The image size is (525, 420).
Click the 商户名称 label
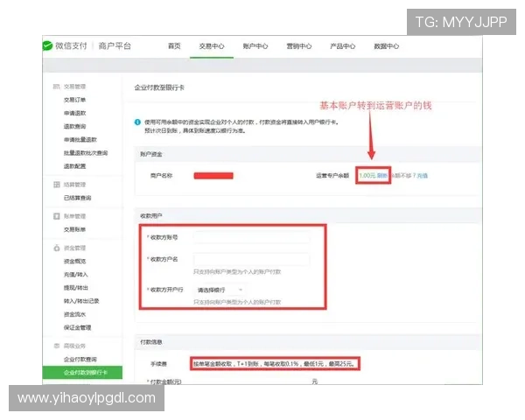(161, 176)
